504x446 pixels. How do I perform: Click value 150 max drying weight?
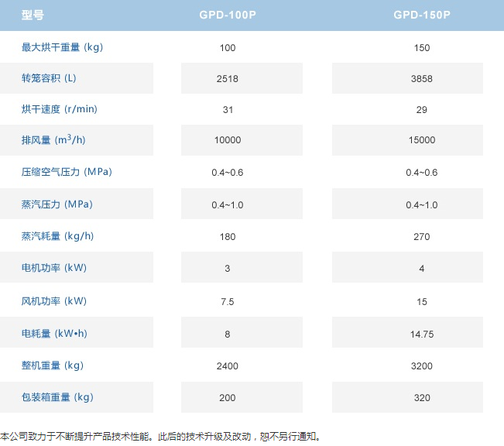(x=422, y=48)
